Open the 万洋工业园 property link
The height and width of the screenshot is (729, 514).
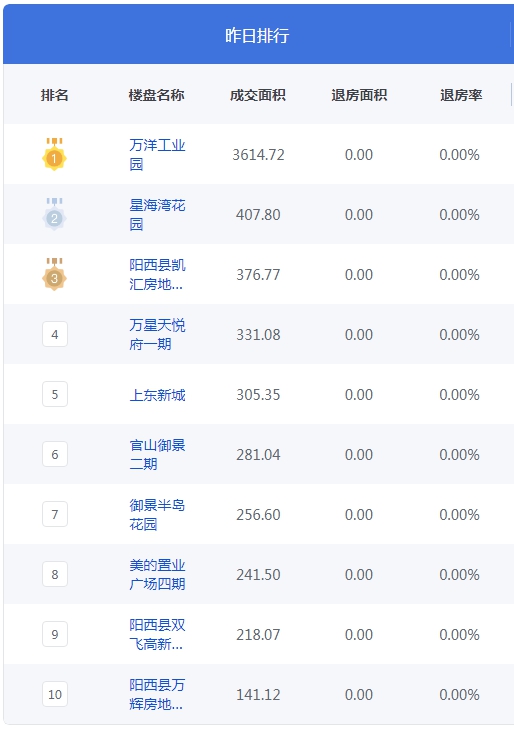point(157,154)
